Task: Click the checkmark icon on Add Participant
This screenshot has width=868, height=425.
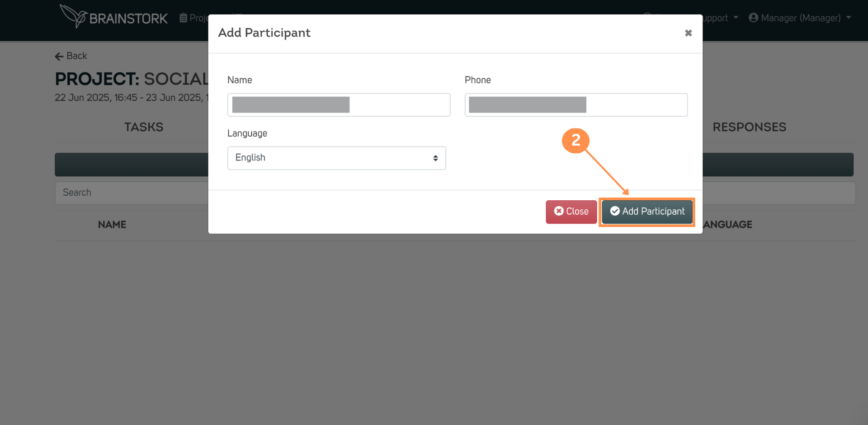Action: pos(615,211)
